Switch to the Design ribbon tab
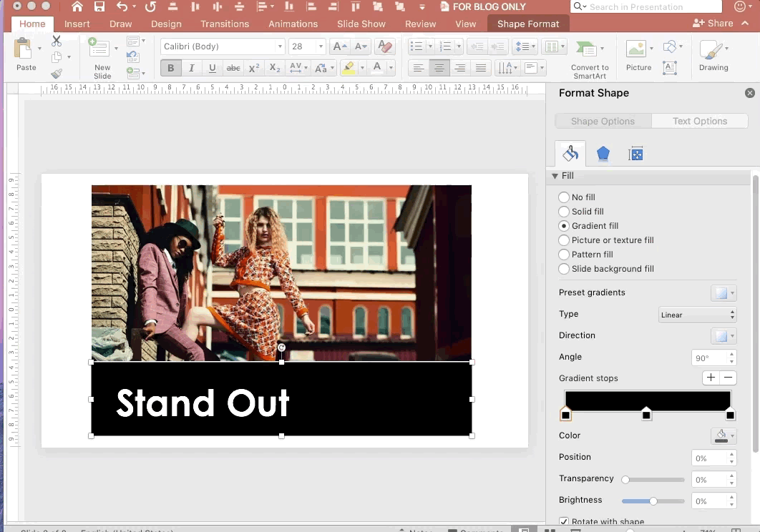760x532 pixels. (166, 24)
